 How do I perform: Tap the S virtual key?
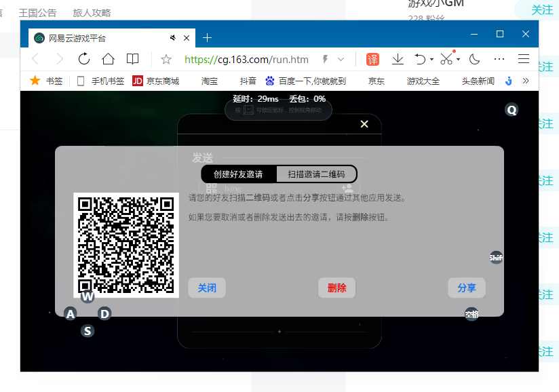tap(88, 331)
